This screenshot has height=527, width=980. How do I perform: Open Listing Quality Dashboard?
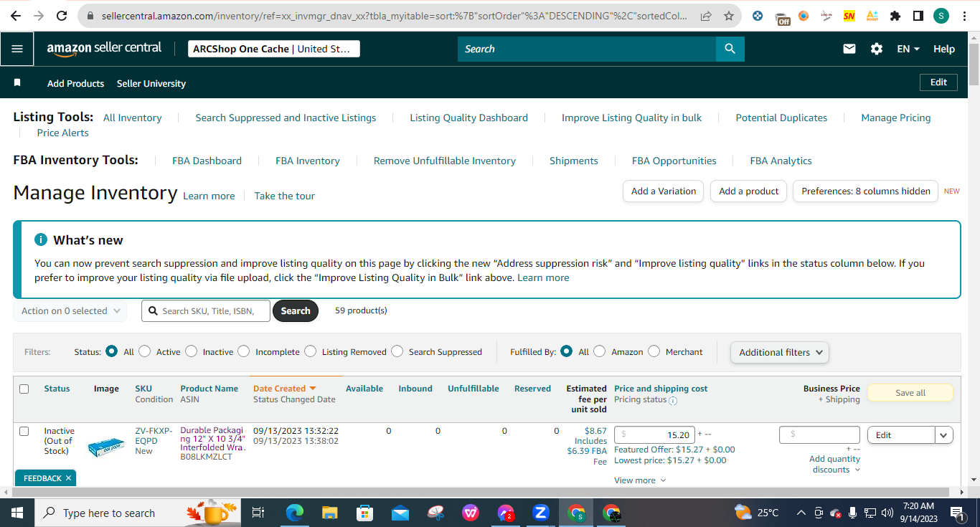point(468,118)
